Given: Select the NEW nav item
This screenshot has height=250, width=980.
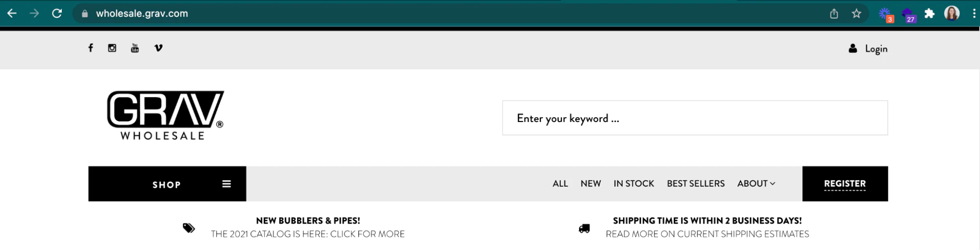Looking at the screenshot, I should (591, 184).
